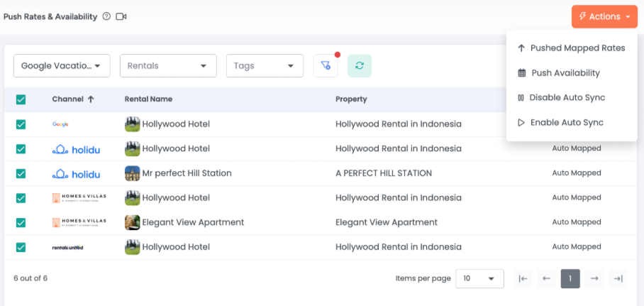644x306 pixels.
Task: Uncheck the Google Hollywood Hotel row
Action: 21,124
